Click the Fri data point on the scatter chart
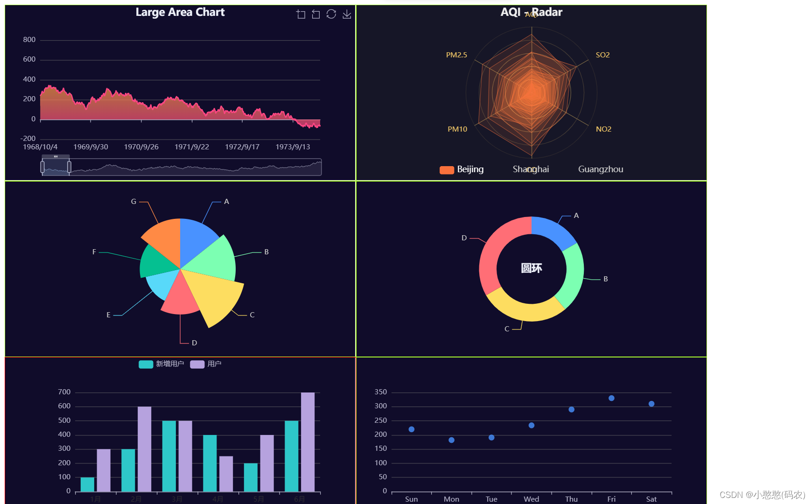The height and width of the screenshot is (504, 812). tap(611, 398)
